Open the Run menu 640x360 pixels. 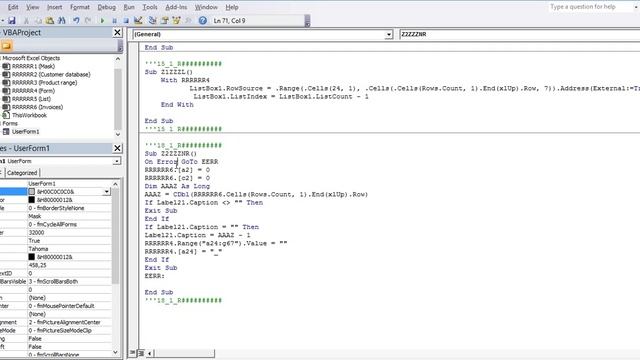(x=129, y=7)
